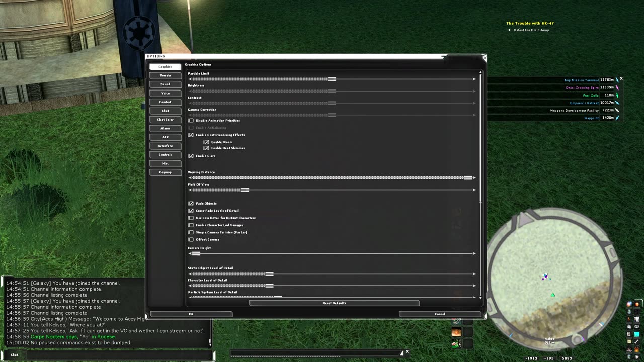Click the Cancel button
644x362 pixels.
440,314
